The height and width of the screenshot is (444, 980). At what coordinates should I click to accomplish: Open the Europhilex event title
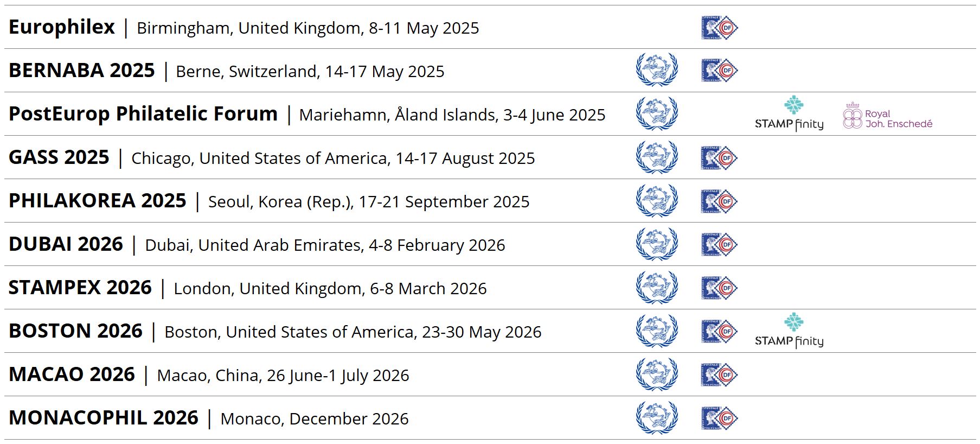[x=62, y=27]
